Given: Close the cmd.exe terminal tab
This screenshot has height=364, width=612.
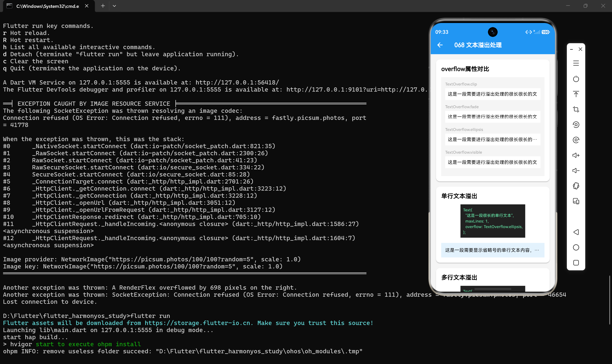Looking at the screenshot, I should (87, 6).
